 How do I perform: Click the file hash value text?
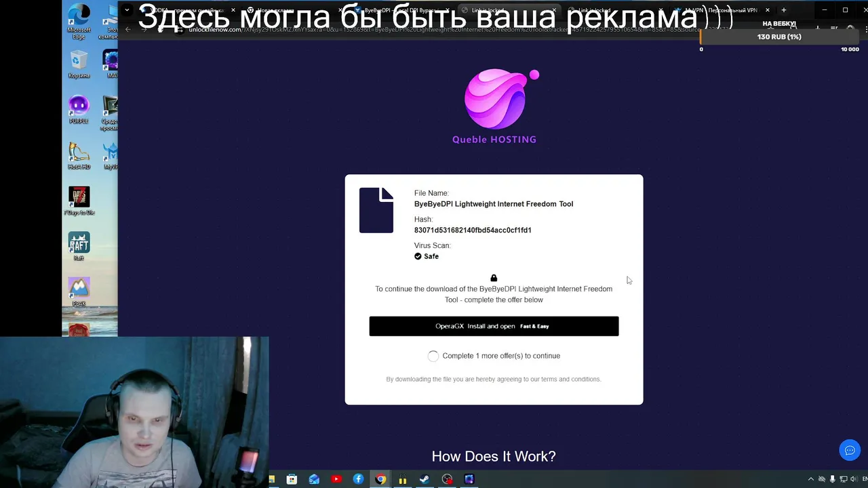coord(473,230)
